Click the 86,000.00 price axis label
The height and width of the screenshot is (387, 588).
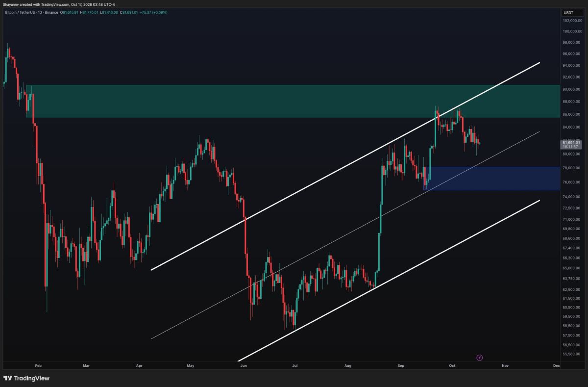click(572, 115)
